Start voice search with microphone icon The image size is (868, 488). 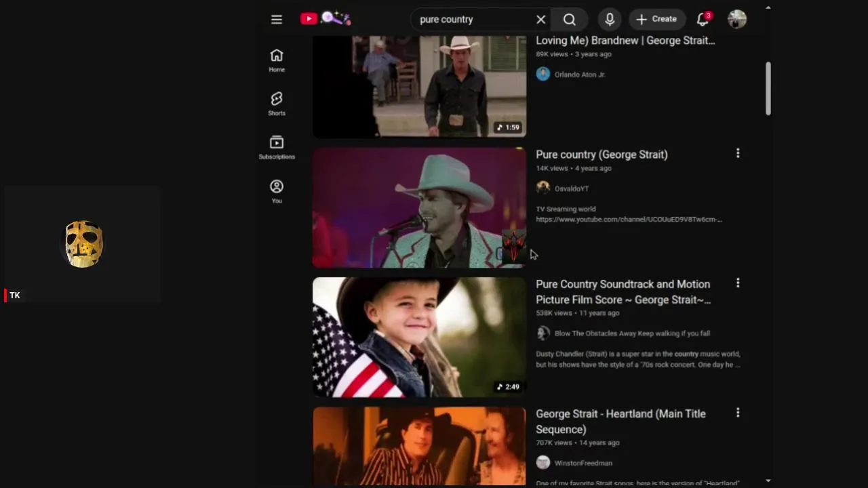click(x=610, y=20)
